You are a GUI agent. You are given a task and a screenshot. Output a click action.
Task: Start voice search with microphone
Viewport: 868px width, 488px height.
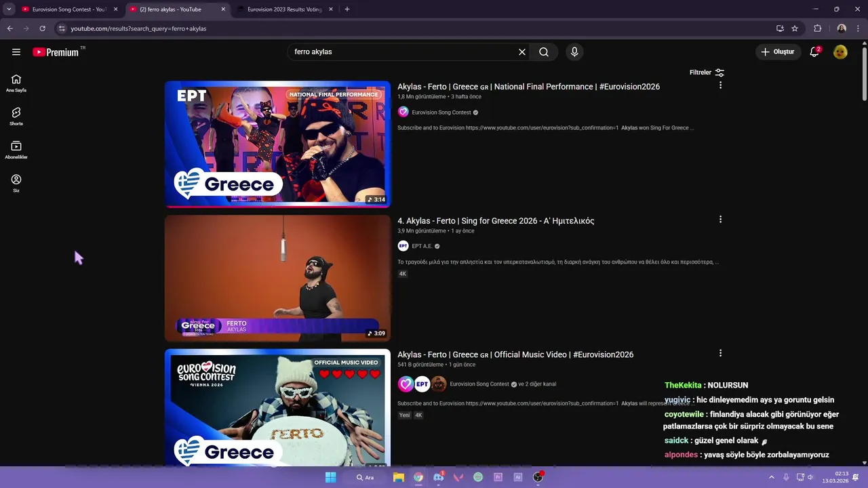pyautogui.click(x=574, y=52)
